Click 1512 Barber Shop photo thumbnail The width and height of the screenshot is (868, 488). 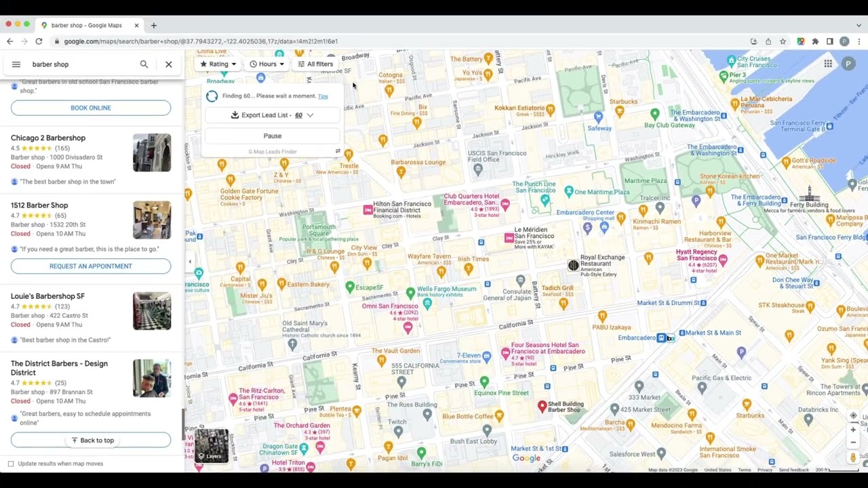(x=152, y=220)
